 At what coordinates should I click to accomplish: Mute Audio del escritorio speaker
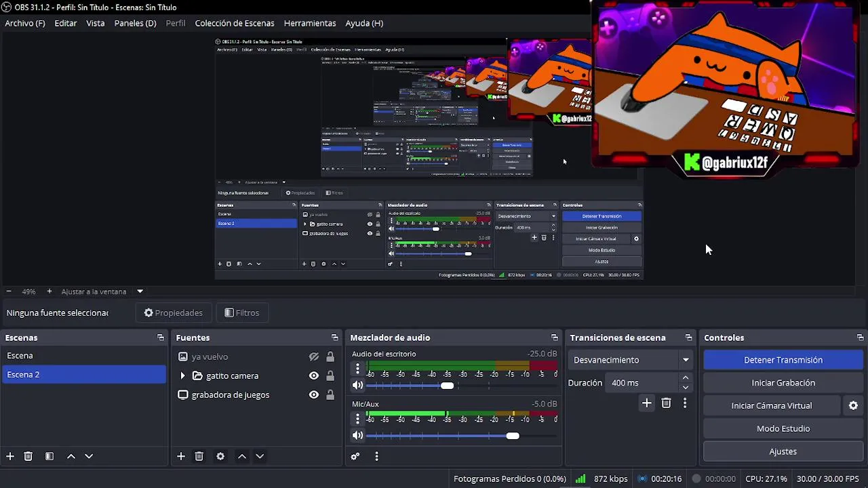357,386
